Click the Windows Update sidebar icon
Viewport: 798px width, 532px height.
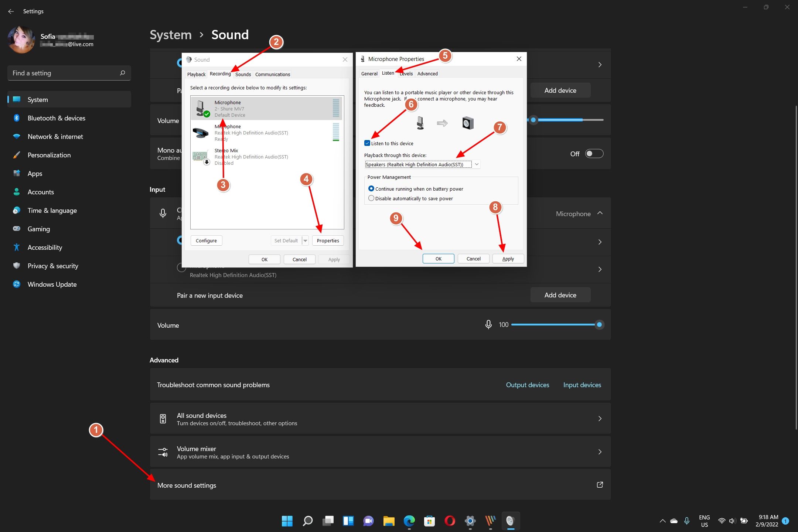click(17, 284)
